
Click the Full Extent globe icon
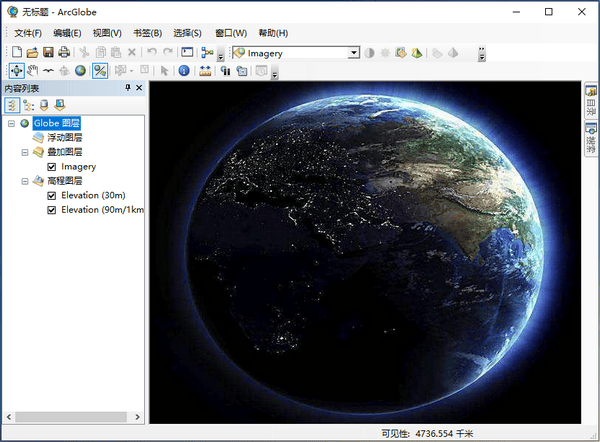pos(80,70)
